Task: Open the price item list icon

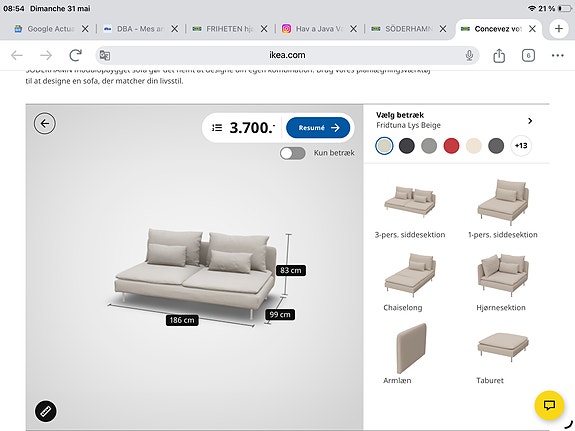Action: [x=217, y=128]
